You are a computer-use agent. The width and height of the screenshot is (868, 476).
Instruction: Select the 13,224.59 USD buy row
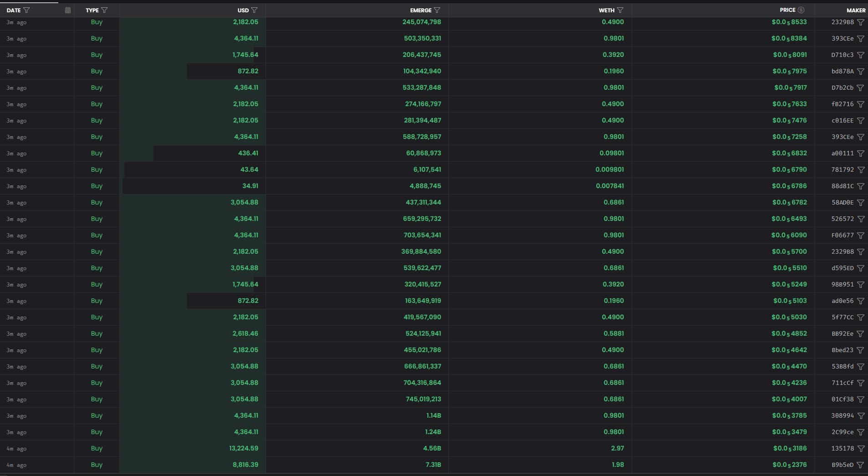[x=243, y=449]
